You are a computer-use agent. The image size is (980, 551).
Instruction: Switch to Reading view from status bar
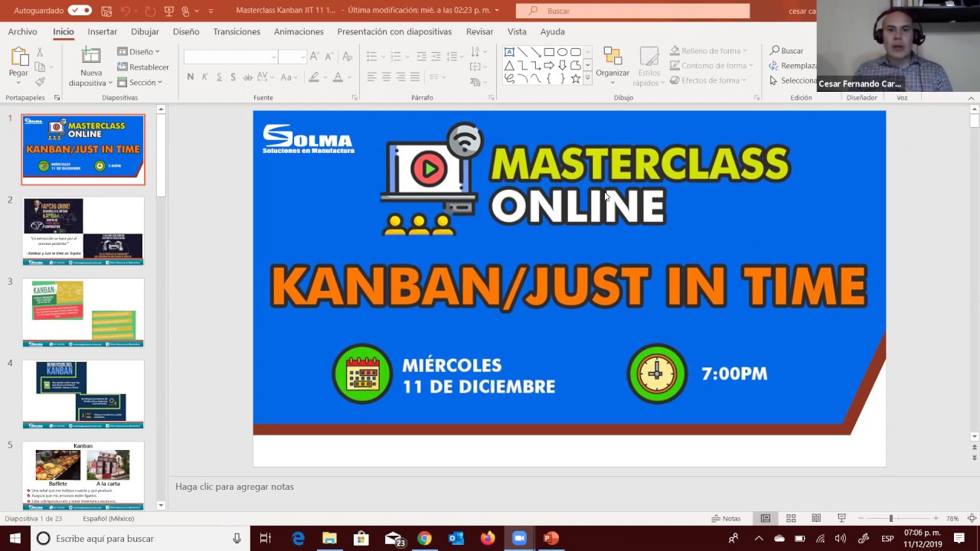tap(816, 518)
